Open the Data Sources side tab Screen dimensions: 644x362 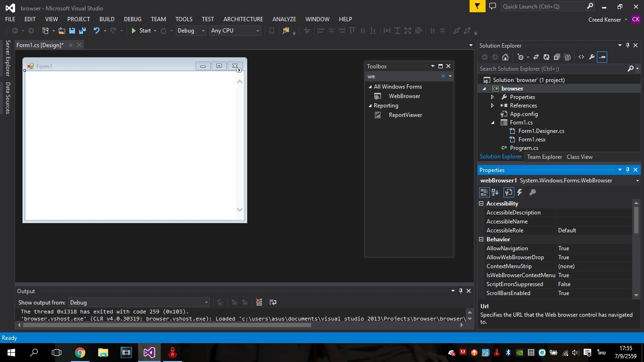pyautogui.click(x=8, y=98)
